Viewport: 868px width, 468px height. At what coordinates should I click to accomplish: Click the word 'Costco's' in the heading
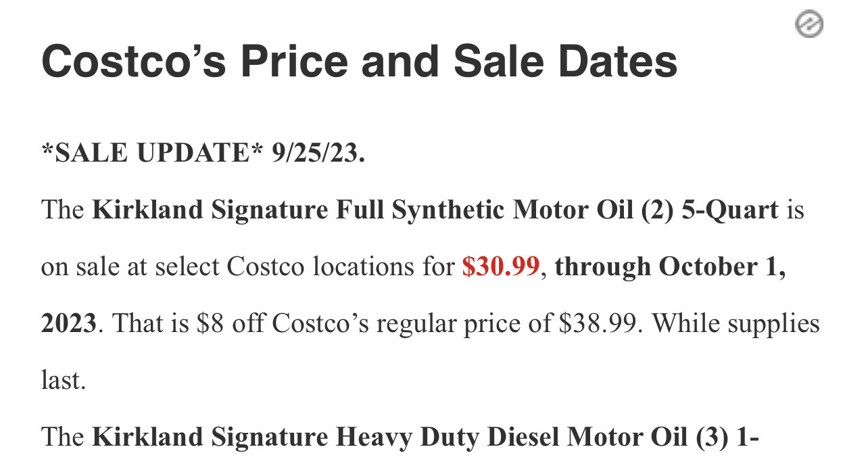(135, 62)
